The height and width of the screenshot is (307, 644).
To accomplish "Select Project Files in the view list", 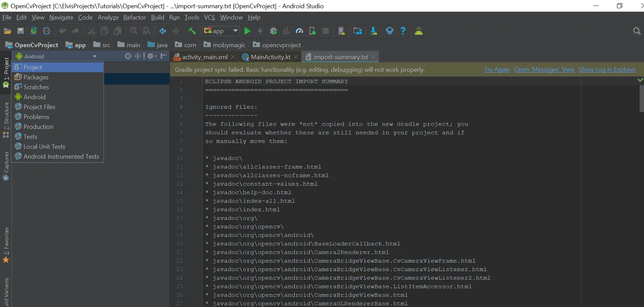I will click(x=58, y=107).
